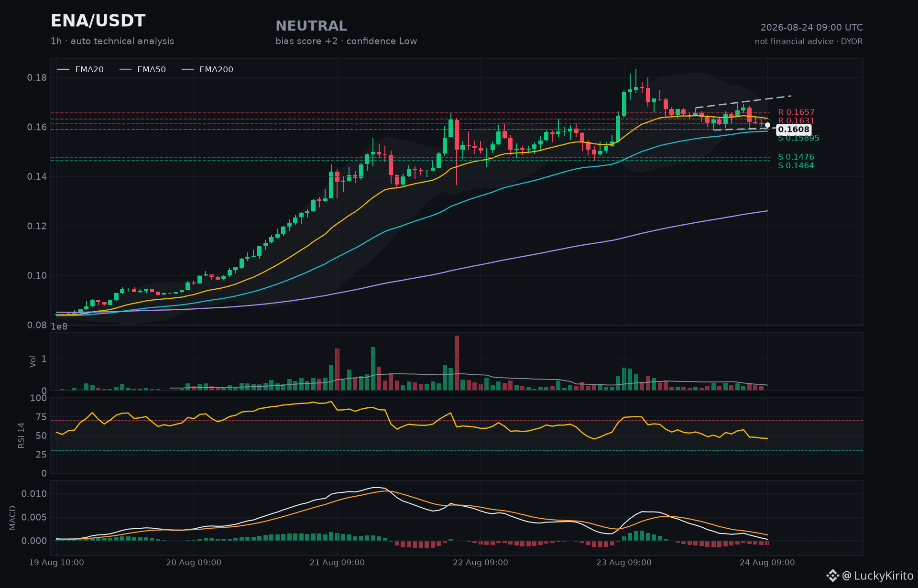
Task: Click the Vol axis label
Action: 33,361
